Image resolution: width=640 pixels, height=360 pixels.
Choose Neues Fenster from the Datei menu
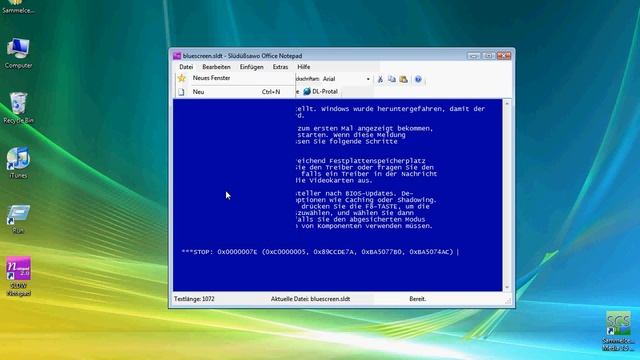(x=236, y=78)
